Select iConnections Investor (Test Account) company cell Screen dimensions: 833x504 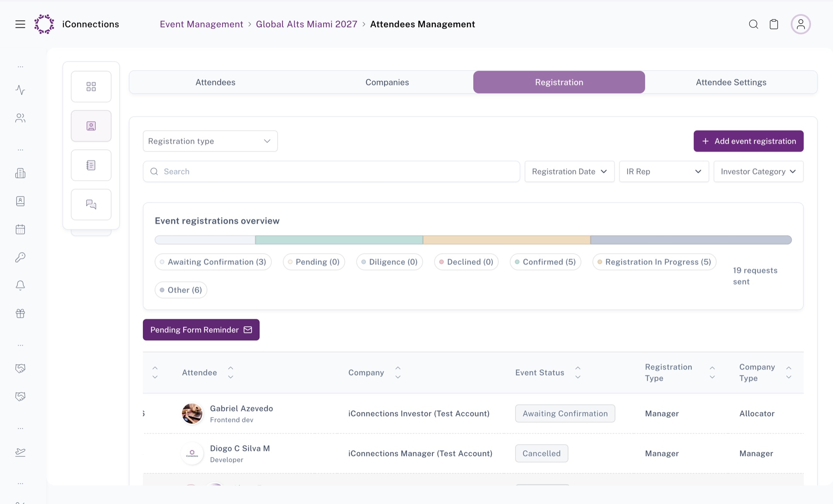(x=419, y=413)
